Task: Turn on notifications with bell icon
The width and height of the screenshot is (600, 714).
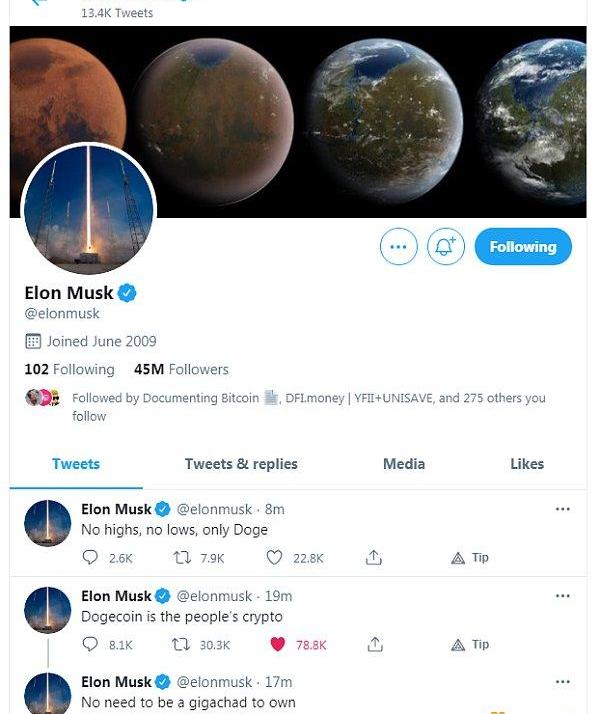Action: point(446,247)
